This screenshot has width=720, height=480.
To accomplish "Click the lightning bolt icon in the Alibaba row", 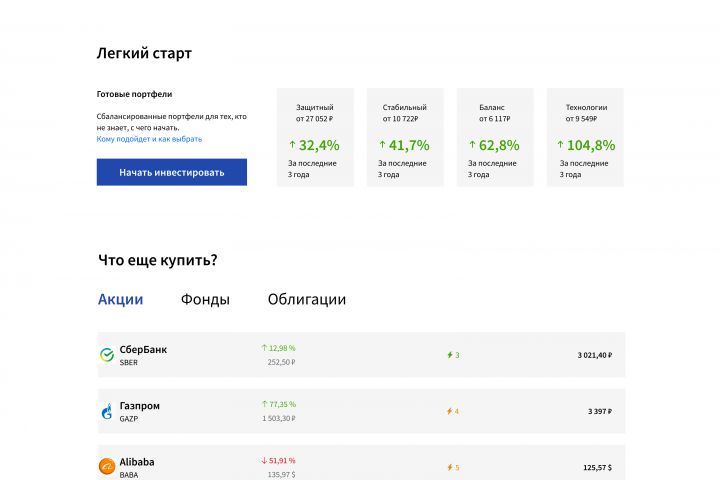I will (x=450, y=467).
